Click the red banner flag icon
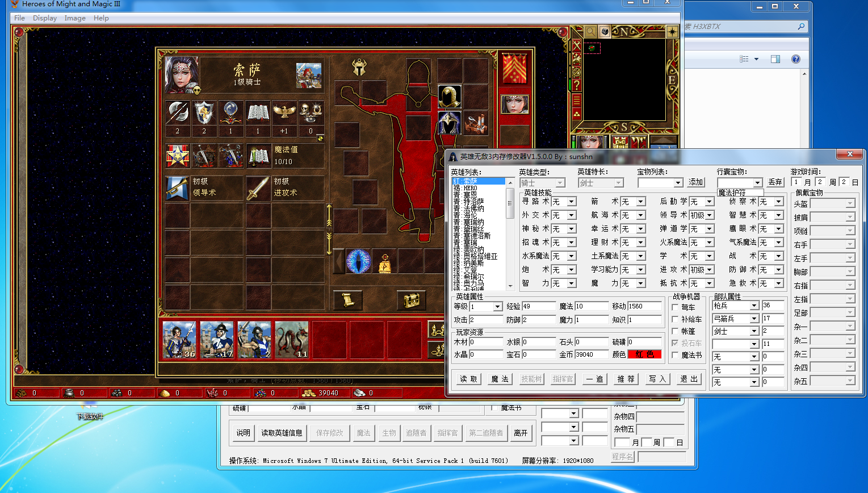This screenshot has height=493, width=868. 514,68
